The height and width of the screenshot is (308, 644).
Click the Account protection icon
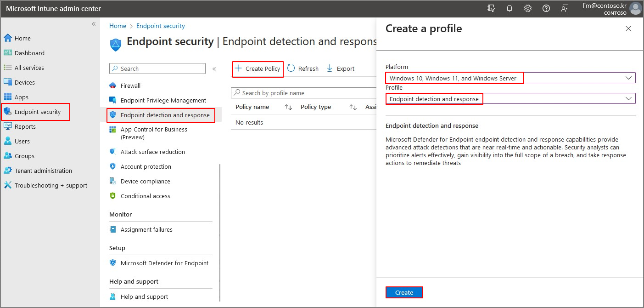[113, 166]
